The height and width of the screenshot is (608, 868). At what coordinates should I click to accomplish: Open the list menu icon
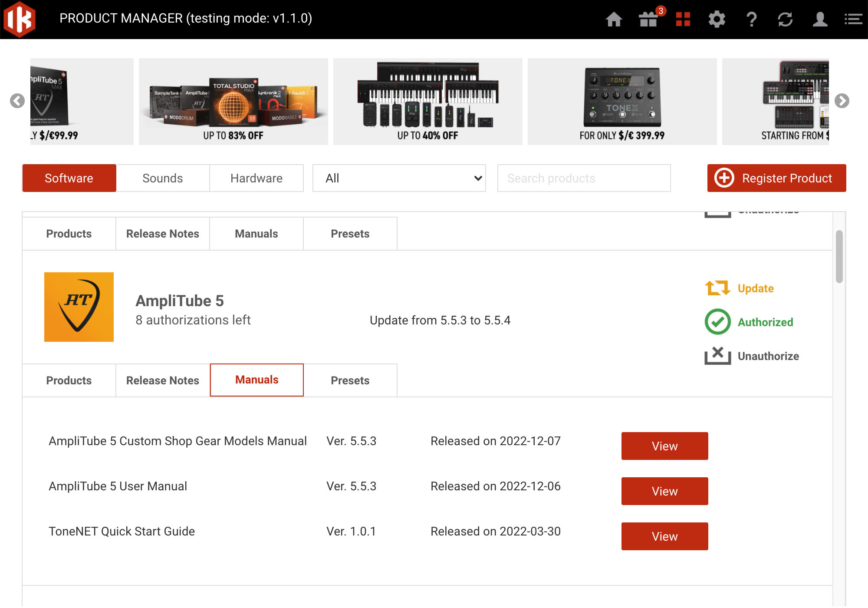pyautogui.click(x=853, y=20)
